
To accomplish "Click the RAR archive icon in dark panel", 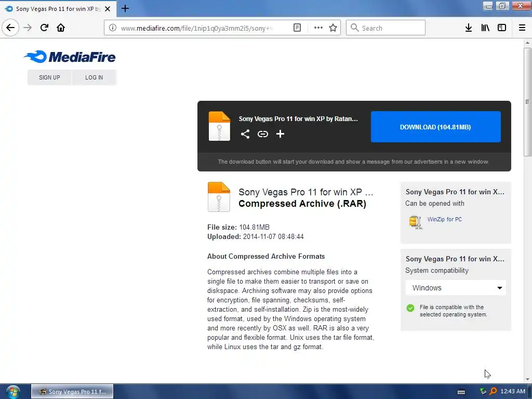I will pos(219,126).
